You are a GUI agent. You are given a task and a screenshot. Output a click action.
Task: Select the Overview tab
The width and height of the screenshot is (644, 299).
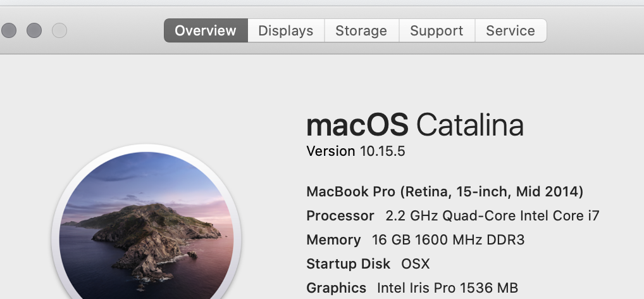(206, 30)
